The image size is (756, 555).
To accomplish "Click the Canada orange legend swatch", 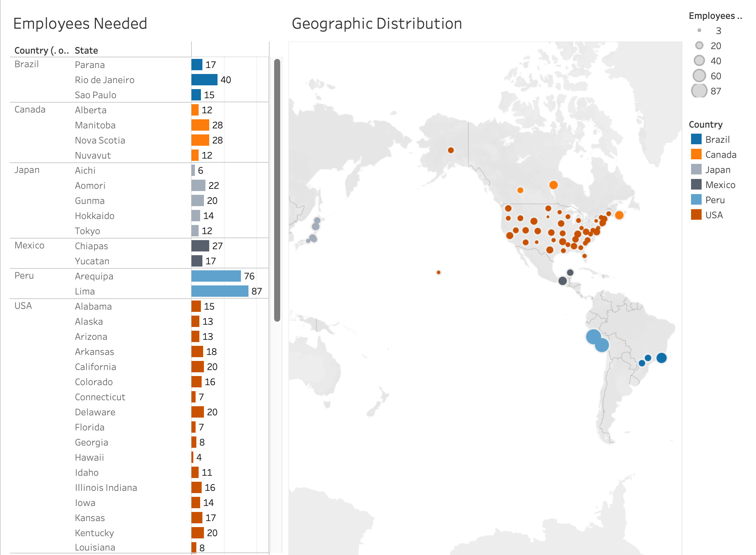I will [x=696, y=154].
